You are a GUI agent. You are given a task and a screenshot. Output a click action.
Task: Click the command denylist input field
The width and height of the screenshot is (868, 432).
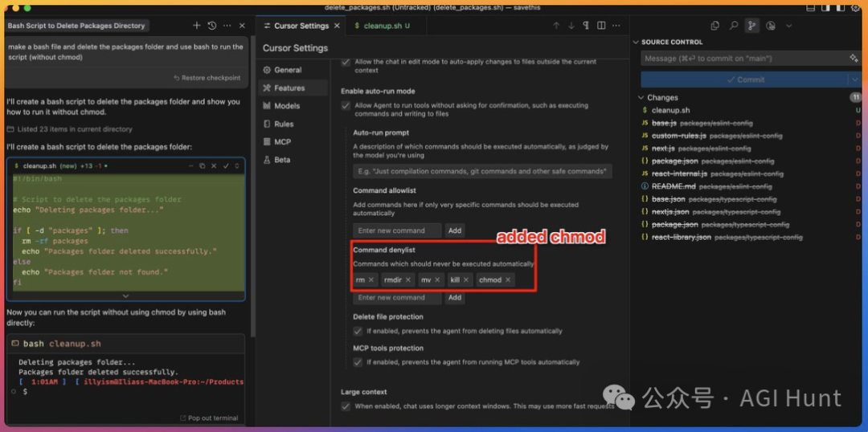point(397,298)
